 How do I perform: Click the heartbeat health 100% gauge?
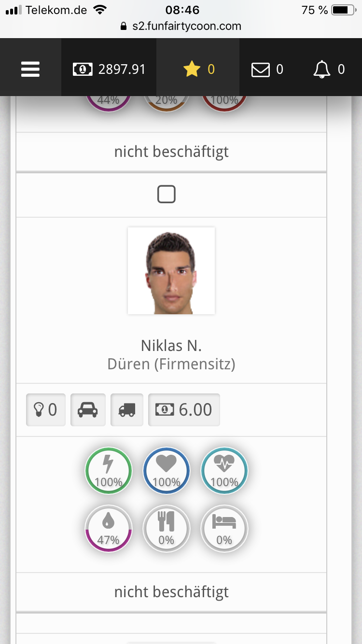224,471
